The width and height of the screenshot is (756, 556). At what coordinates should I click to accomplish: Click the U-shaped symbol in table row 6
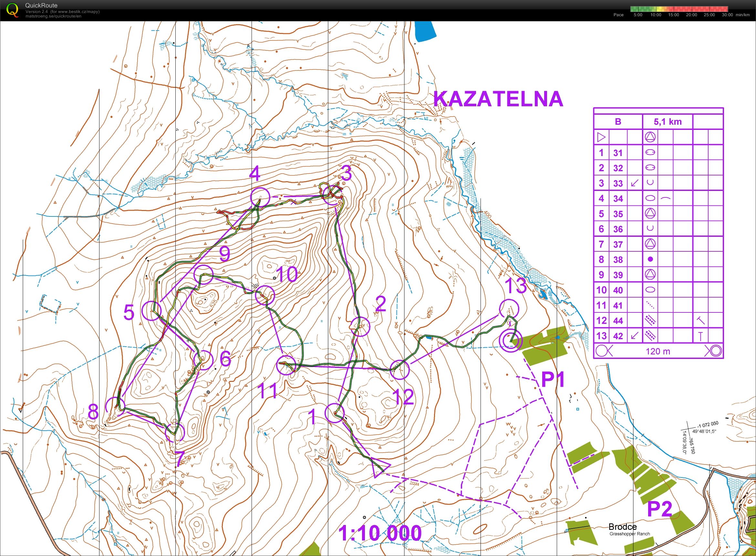click(650, 228)
